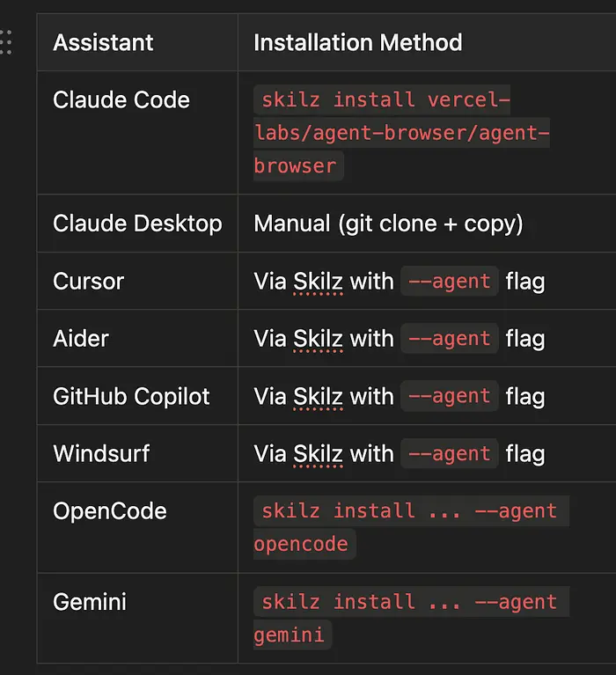Image resolution: width=616 pixels, height=675 pixels.
Task: Click the --agent code tag in Aider row
Action: click(x=449, y=339)
